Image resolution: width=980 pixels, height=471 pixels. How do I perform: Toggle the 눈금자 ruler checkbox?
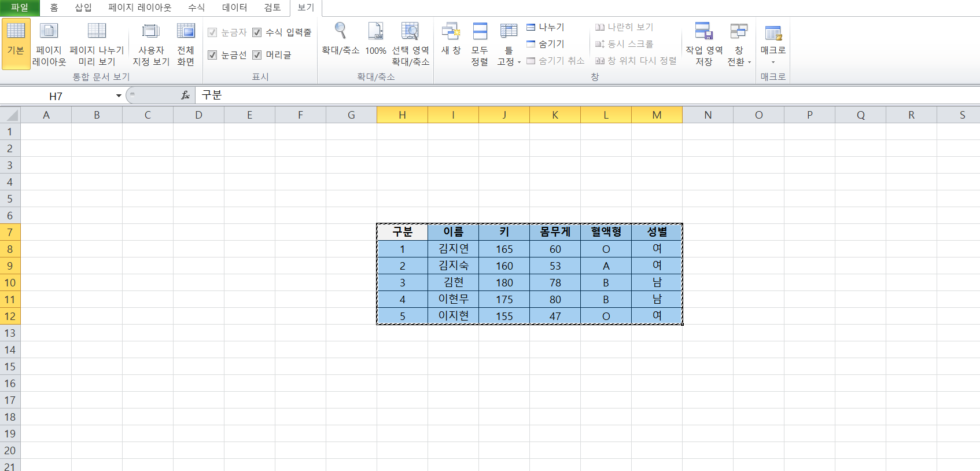[x=212, y=32]
